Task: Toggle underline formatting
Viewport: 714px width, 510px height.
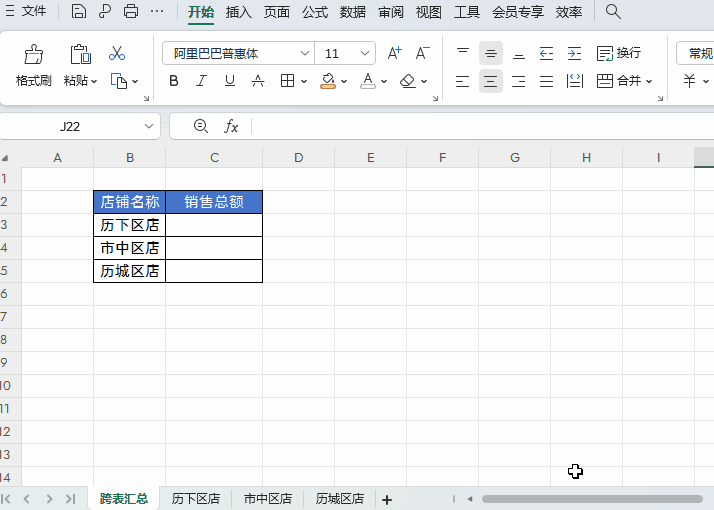Action: click(x=230, y=81)
